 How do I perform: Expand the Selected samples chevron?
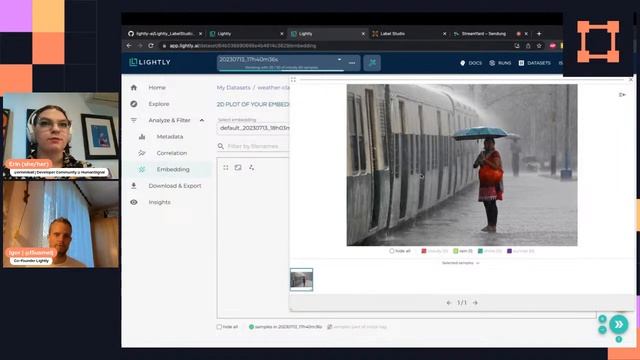478,263
